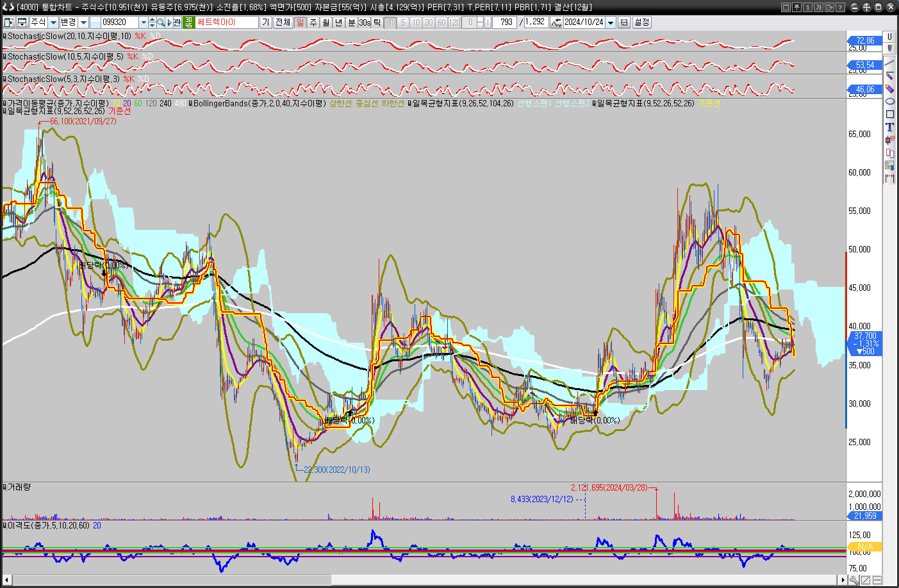Screen dimensions: 899x588
Task: Select tick (틱) chart period
Action: (377, 22)
